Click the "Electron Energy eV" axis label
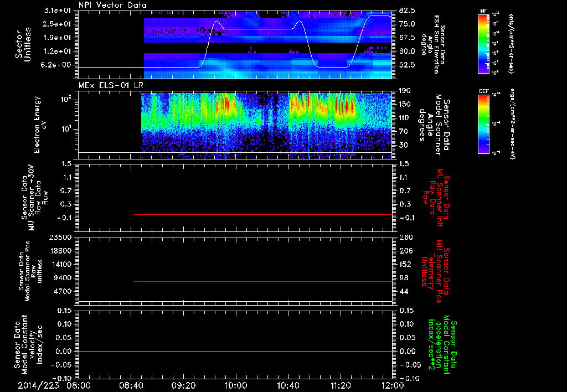The height and width of the screenshot is (392, 567). [x=39, y=125]
